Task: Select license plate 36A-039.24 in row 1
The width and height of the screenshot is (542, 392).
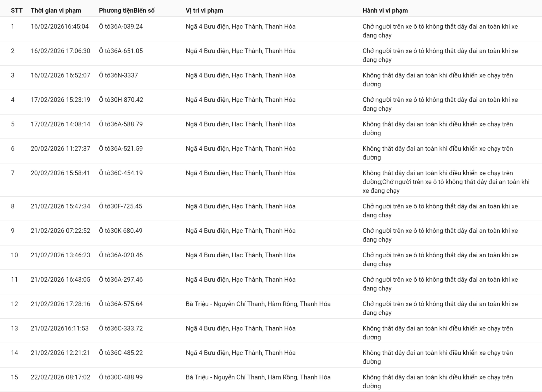Action: [121, 27]
